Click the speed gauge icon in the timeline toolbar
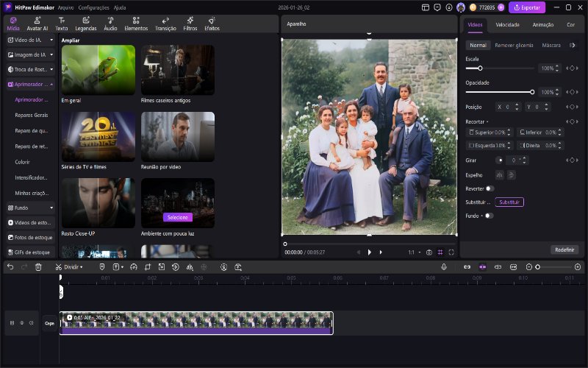The image size is (588, 368). pyautogui.click(x=134, y=267)
